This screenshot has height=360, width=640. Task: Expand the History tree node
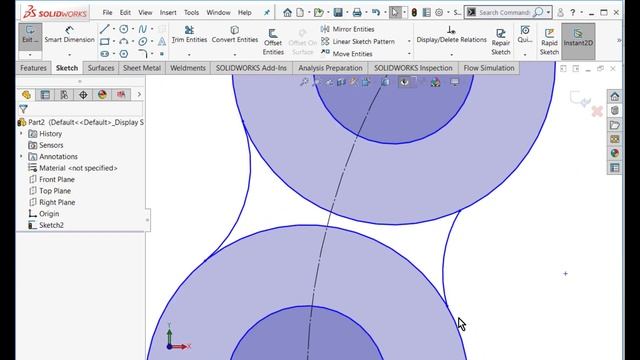21,133
